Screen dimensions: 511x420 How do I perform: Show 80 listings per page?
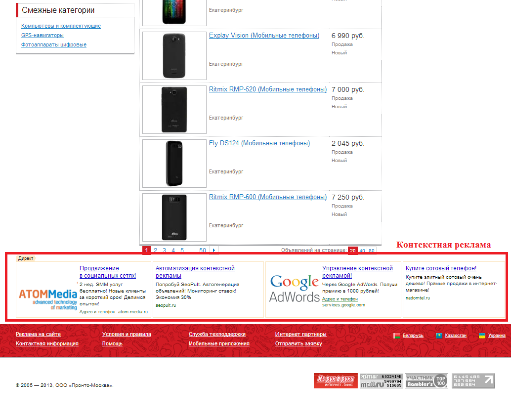point(372,251)
